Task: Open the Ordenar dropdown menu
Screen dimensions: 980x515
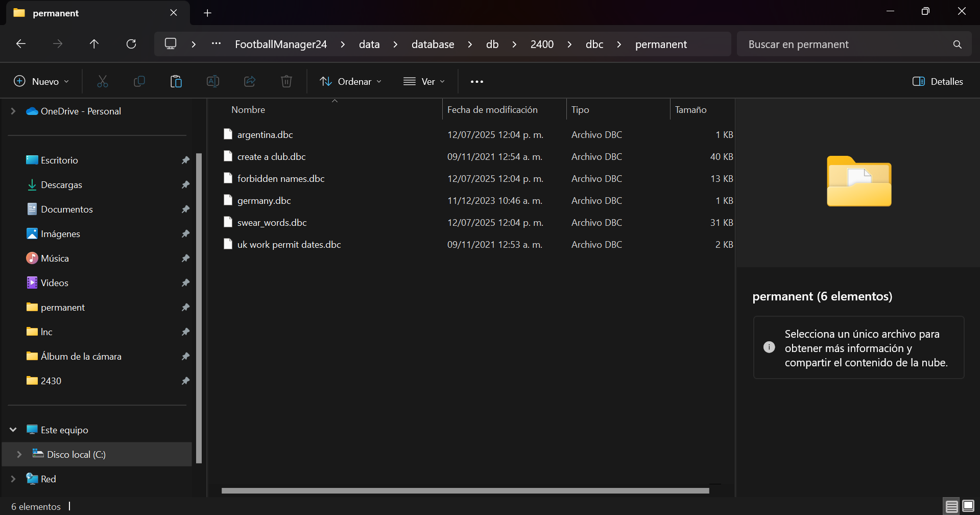Action: point(351,81)
